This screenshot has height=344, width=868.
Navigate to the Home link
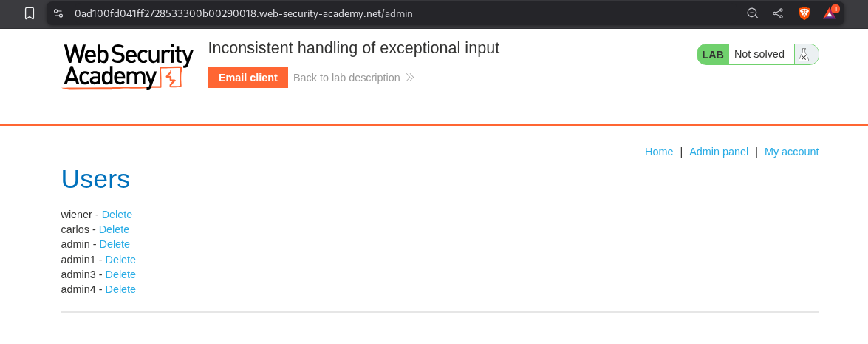659,152
